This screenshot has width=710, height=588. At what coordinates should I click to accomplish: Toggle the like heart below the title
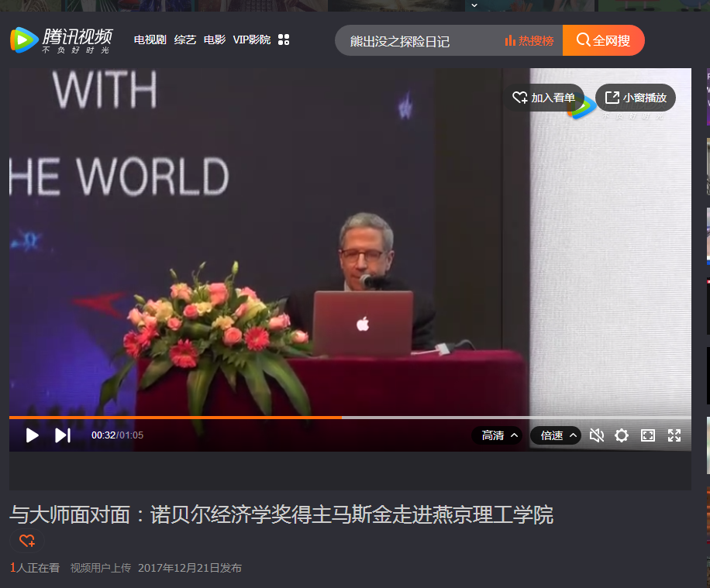(26, 541)
